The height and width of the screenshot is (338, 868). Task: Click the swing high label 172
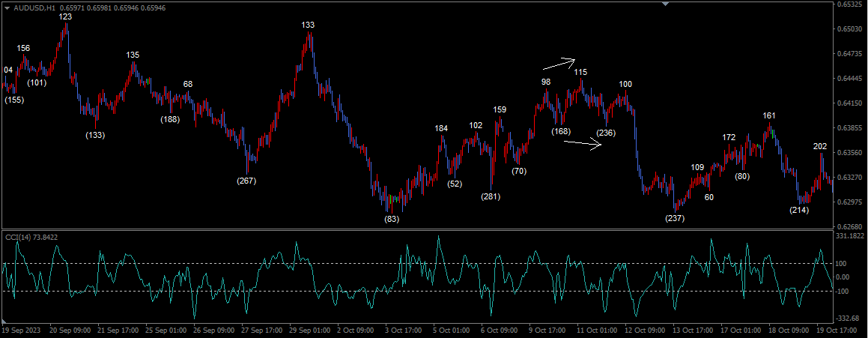coord(729,137)
